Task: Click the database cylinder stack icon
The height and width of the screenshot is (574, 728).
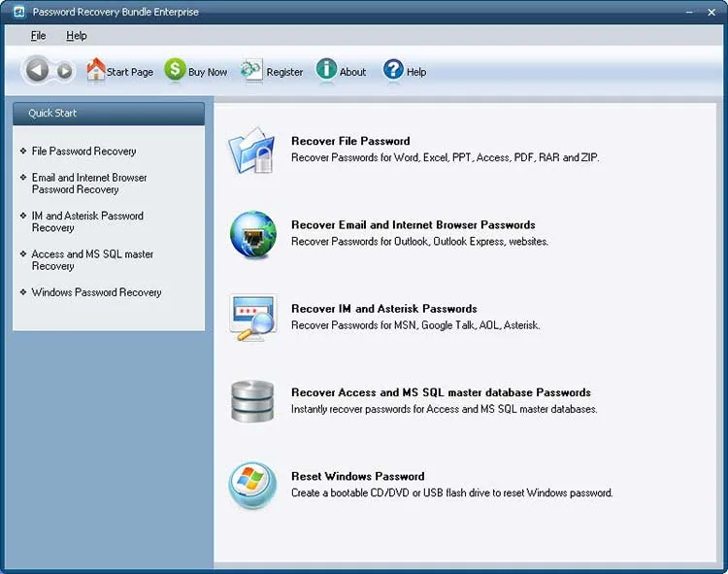Action: (252, 401)
